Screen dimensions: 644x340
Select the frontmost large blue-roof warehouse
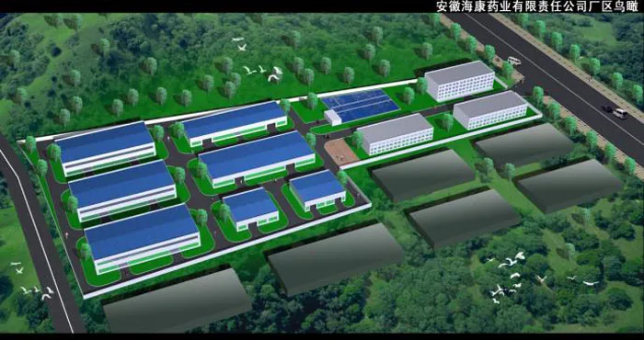pos(142,239)
